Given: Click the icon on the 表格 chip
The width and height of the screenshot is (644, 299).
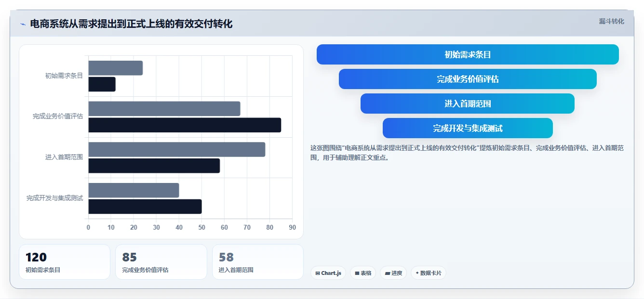Looking at the screenshot, I should 357,273.
